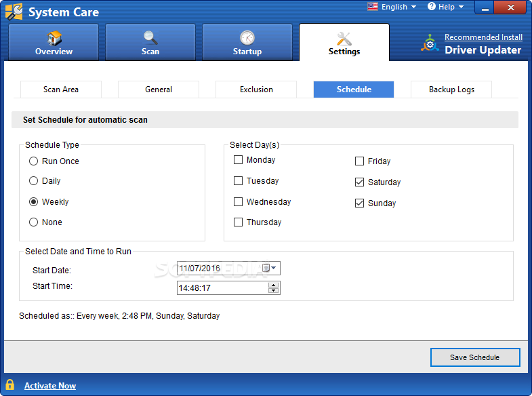Open the English language dropdown
Screen dimensions: 532x396
coord(398,7)
